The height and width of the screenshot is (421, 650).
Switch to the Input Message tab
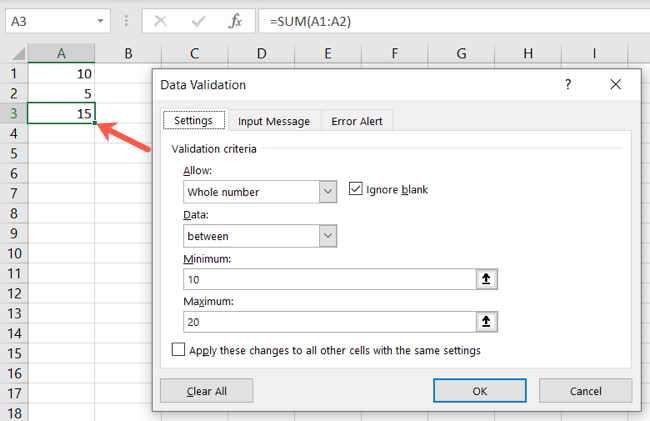[x=273, y=121]
